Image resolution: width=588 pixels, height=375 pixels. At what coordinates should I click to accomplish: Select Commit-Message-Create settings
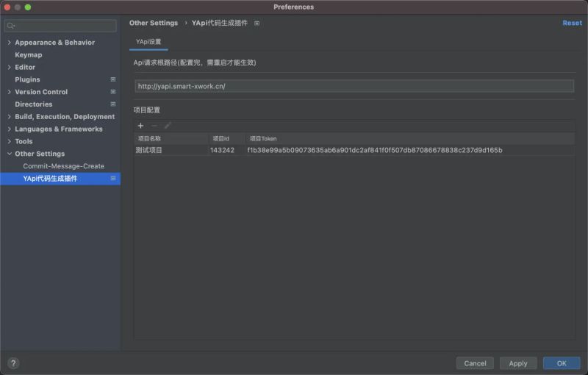click(x=64, y=166)
